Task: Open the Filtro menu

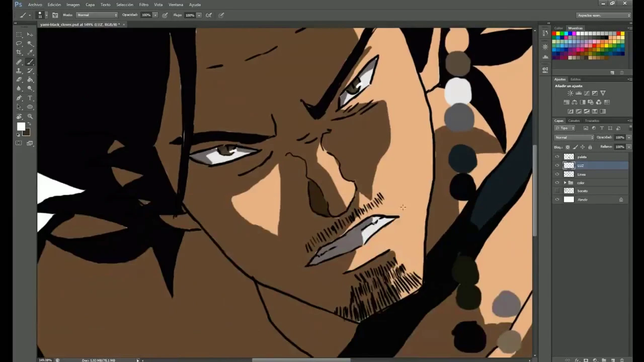Action: click(x=144, y=5)
